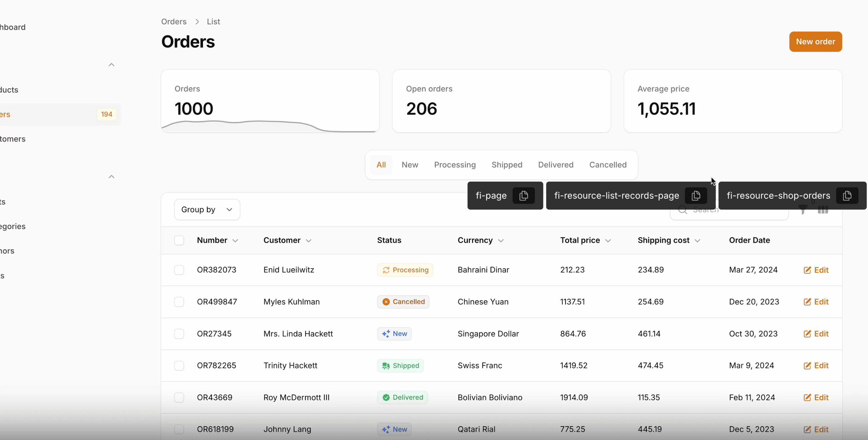Check the row for order OR618199
This screenshot has width=868, height=440.
point(179,430)
